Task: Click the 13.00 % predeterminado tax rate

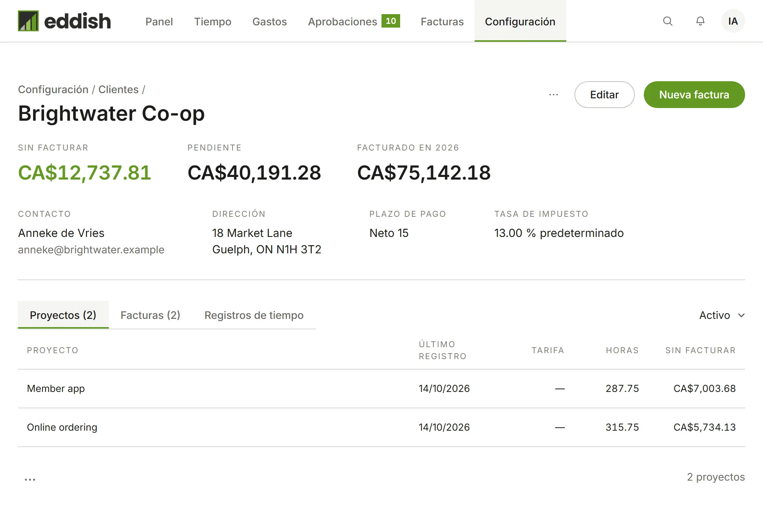Action: tap(559, 233)
